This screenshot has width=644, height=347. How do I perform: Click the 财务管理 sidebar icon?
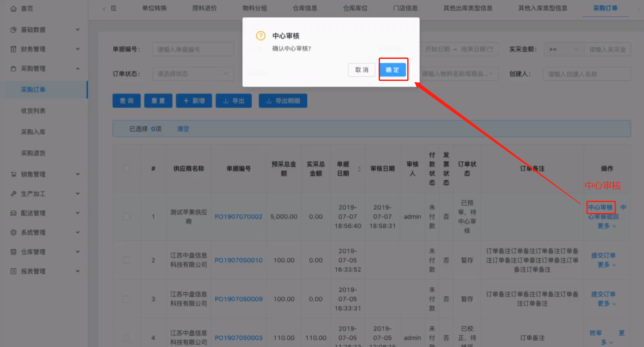13,49
